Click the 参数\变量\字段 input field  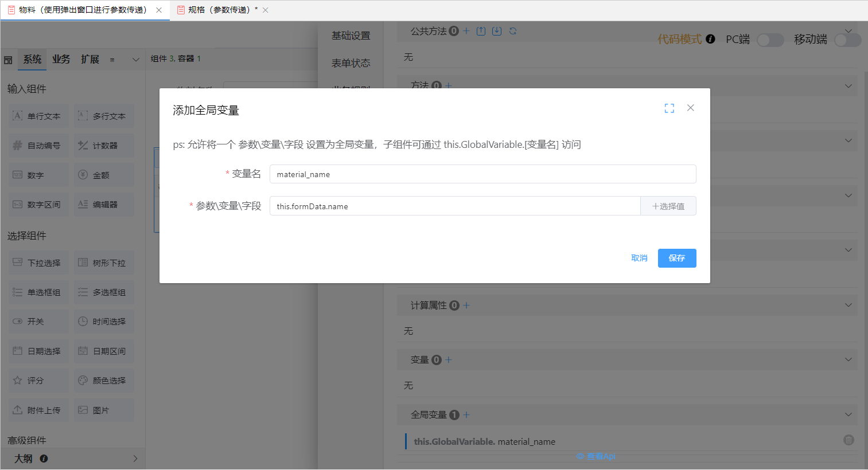click(x=454, y=206)
